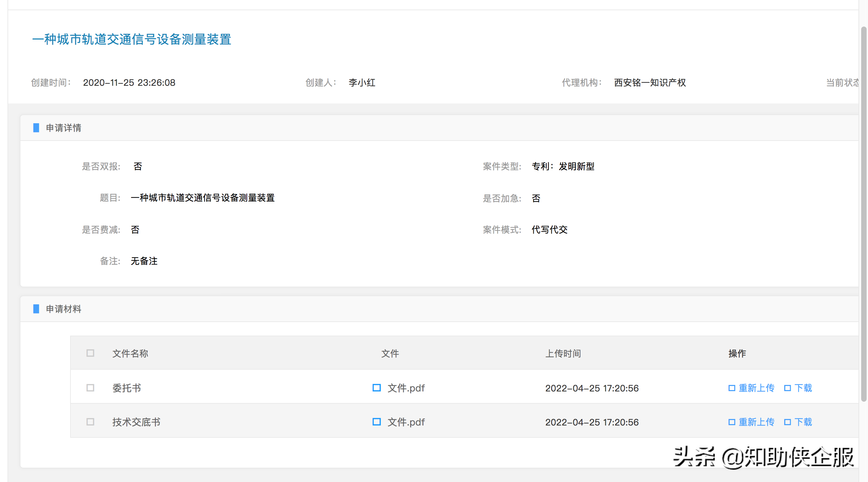The height and width of the screenshot is (482, 868).
Task: Click 下载 on the 技术交底书 row
Action: (804, 422)
